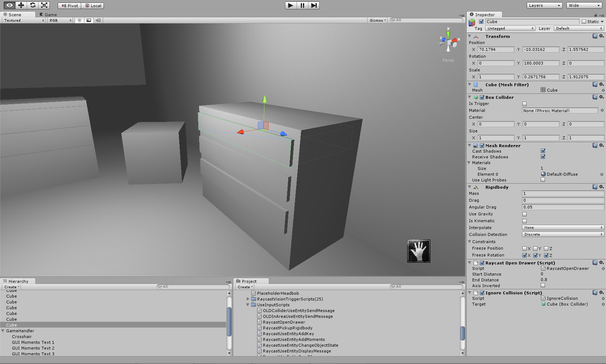The image size is (606, 364).
Task: Toggle scene skybox/image effects icon
Action: tap(89, 20)
